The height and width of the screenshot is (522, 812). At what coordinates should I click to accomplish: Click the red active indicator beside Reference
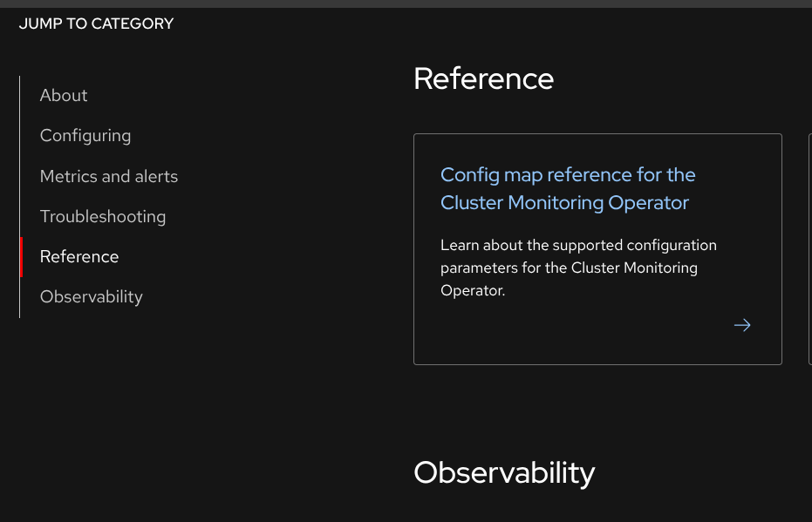coord(21,256)
